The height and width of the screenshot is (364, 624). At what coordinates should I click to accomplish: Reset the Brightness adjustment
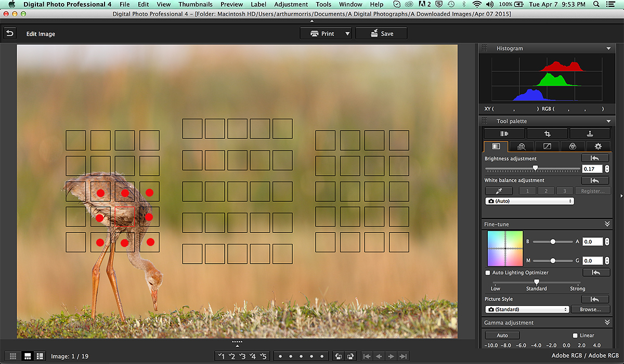click(x=595, y=159)
